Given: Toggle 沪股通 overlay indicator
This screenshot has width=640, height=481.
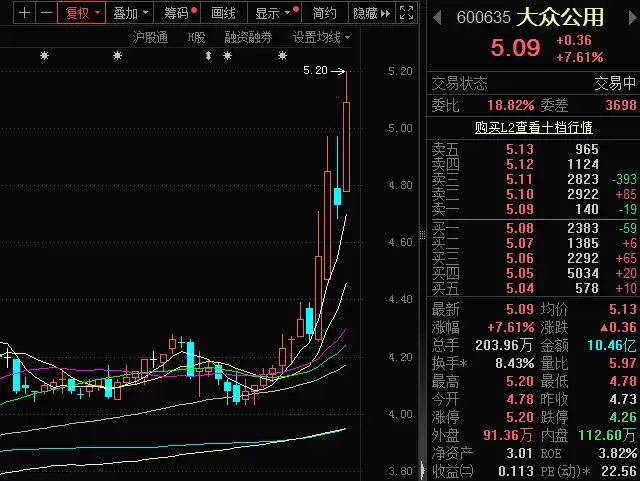Looking at the screenshot, I should (151, 37).
